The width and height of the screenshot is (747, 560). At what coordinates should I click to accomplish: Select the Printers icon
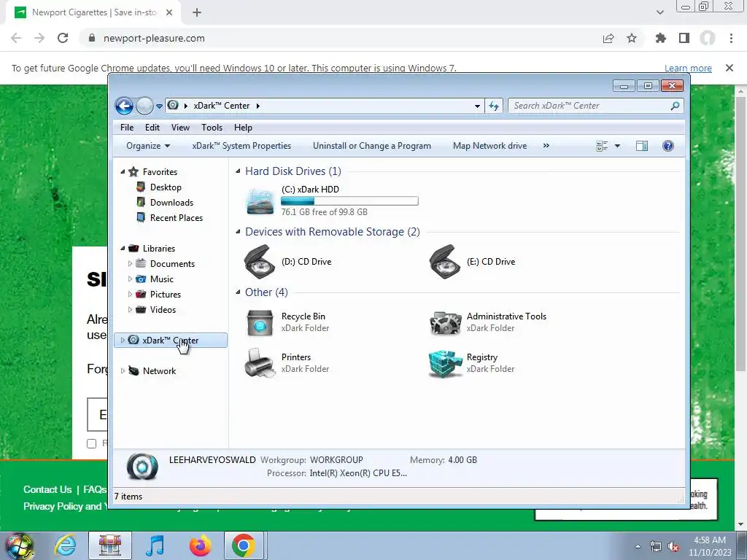tap(260, 363)
